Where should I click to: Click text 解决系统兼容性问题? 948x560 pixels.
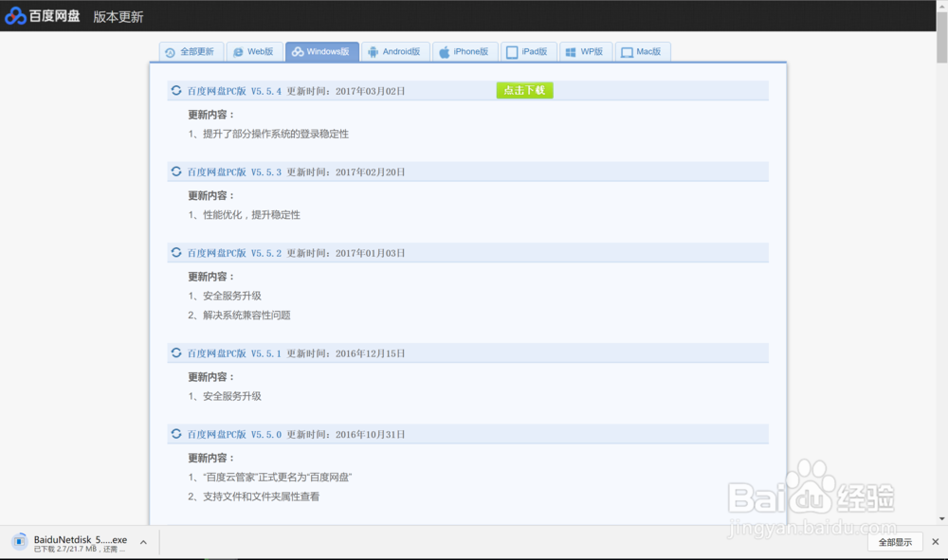[246, 316]
